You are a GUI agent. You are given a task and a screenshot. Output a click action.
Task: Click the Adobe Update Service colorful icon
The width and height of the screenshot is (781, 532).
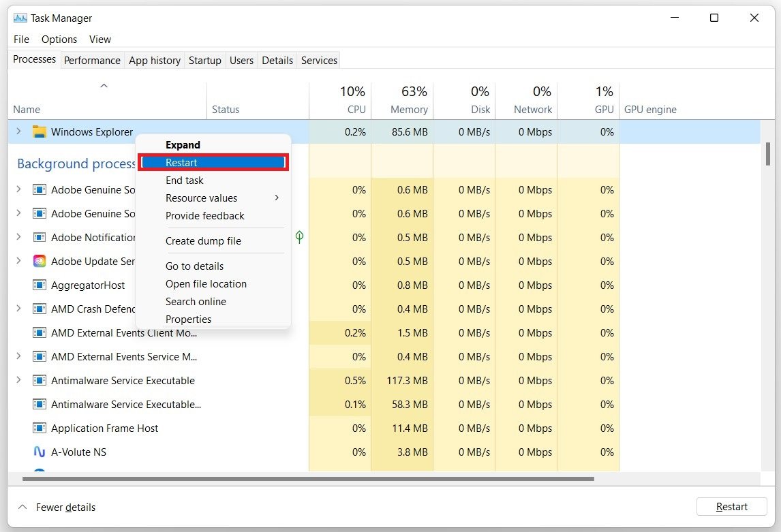tap(40, 262)
